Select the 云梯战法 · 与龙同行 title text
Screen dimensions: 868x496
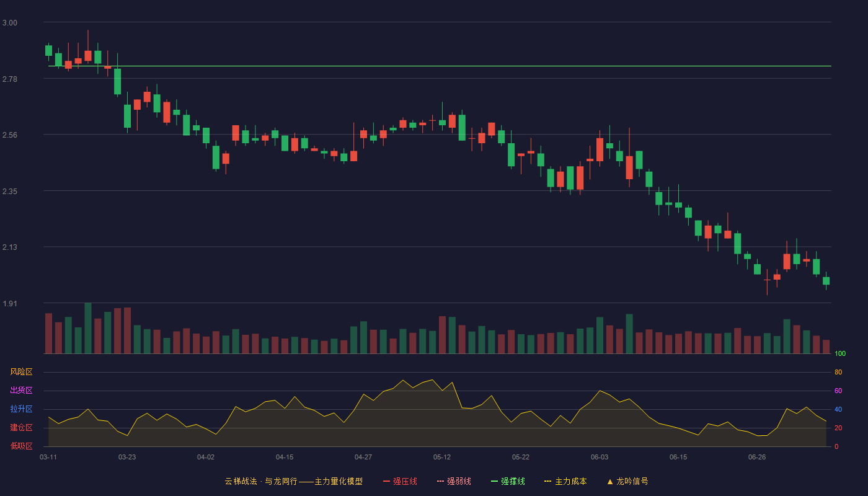261,481
